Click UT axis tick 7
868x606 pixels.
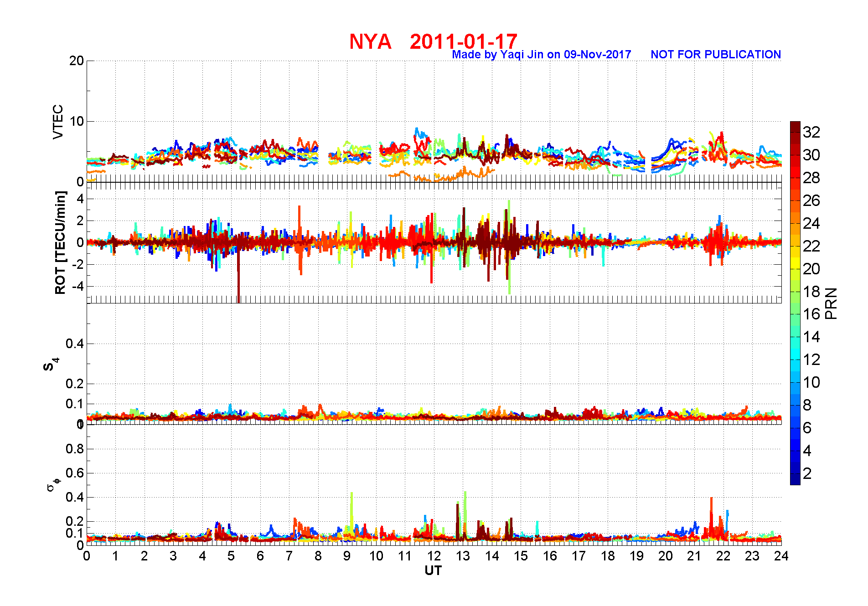click(289, 556)
